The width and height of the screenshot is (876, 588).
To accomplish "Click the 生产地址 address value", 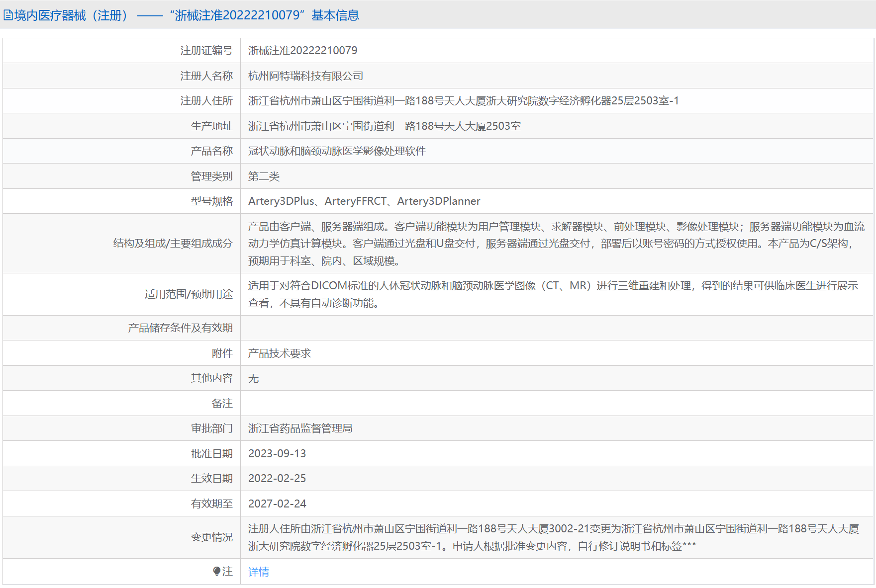I will pos(384,126).
